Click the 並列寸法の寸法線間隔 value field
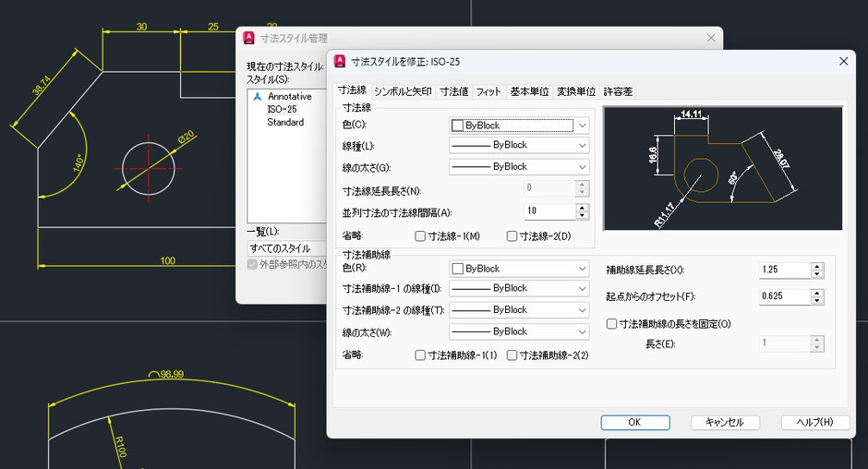This screenshot has width=868, height=469. point(549,211)
